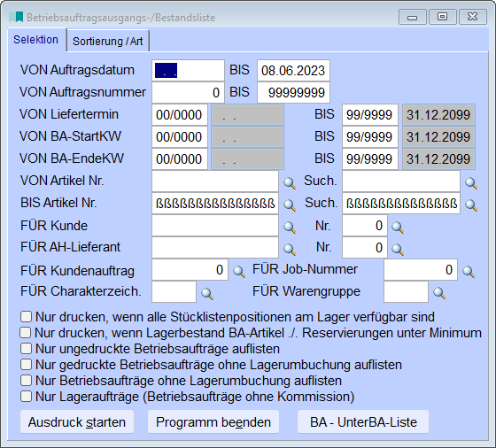Click Programm beenden button
Viewport: 496px width, 448px height.
tap(213, 421)
